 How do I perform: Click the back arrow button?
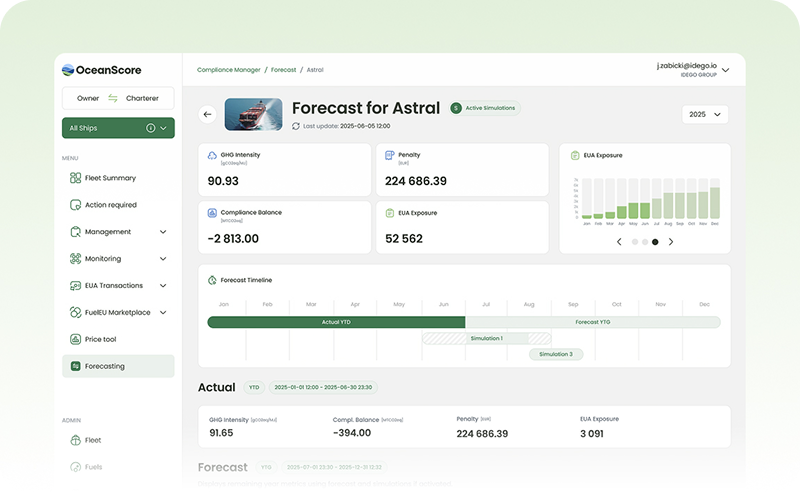[208, 114]
